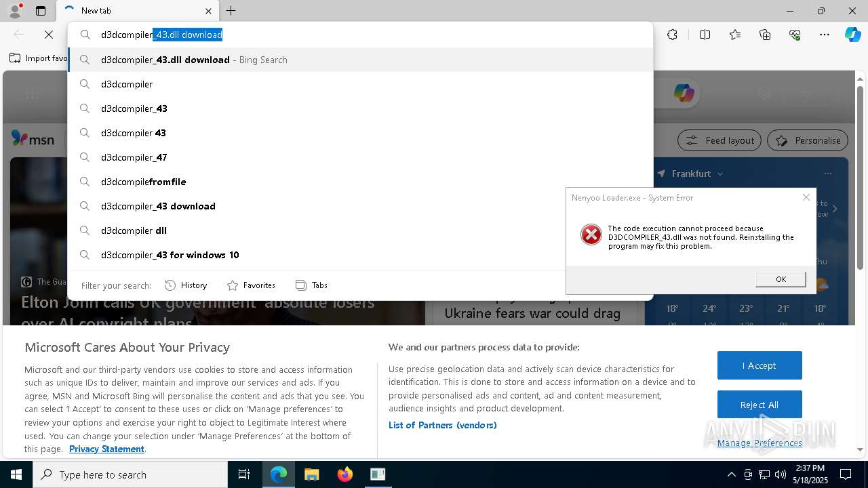Click the red error icon in dialog

pyautogui.click(x=591, y=235)
